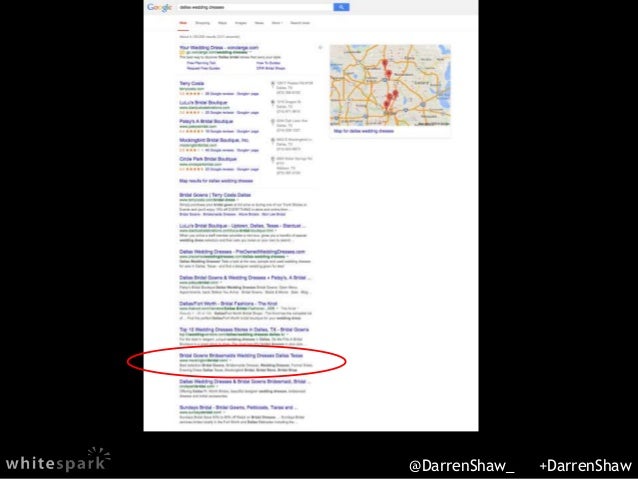Switch to the Maps tab
The height and width of the screenshot is (479, 638).
click(x=222, y=23)
